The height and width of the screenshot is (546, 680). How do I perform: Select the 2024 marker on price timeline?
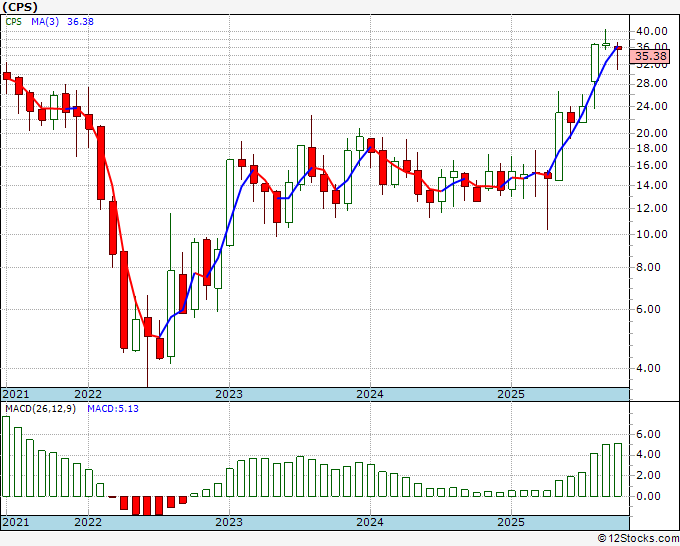(x=370, y=394)
